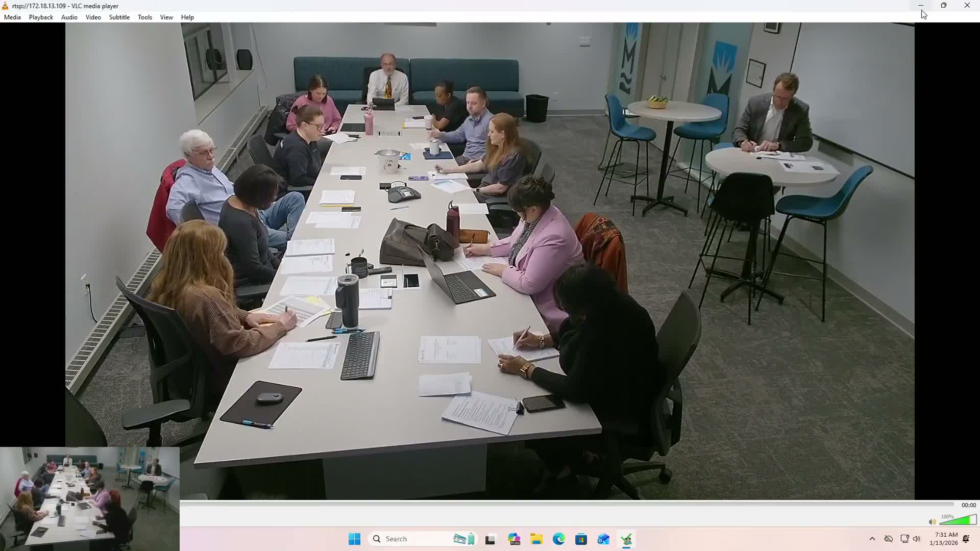Open the Video menu

pos(93,17)
